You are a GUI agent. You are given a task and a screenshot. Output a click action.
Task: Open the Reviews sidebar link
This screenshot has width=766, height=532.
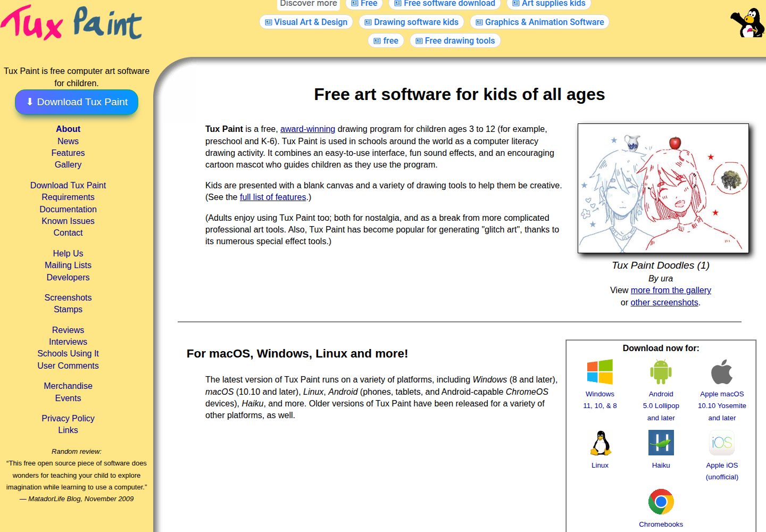pos(68,330)
